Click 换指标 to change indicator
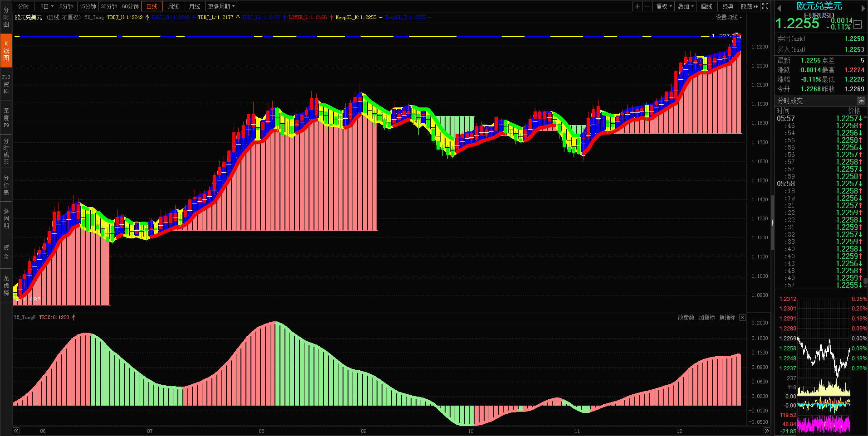The image size is (868, 436). [x=727, y=317]
